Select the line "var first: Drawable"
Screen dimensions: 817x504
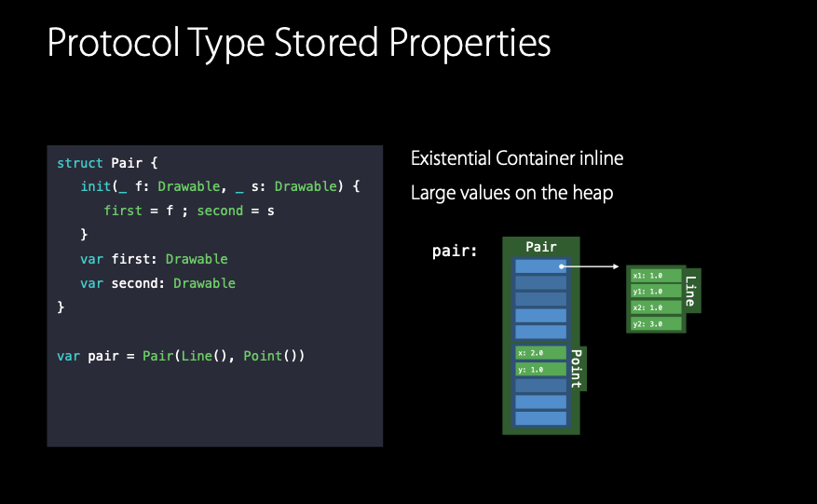tap(154, 259)
